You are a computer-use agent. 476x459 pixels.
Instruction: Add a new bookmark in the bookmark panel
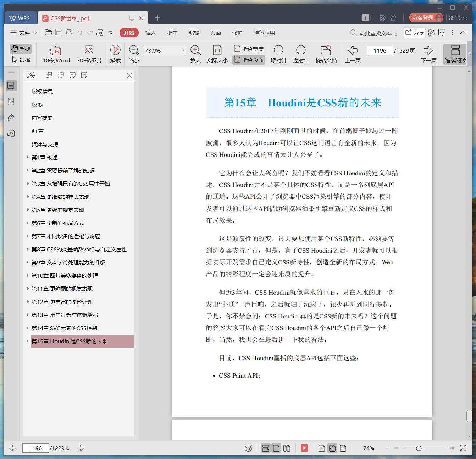tap(72, 75)
